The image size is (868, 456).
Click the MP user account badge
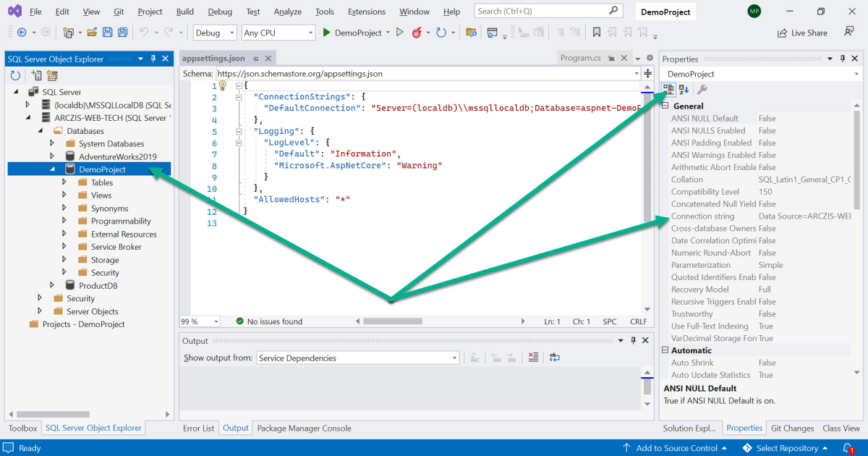coord(754,12)
